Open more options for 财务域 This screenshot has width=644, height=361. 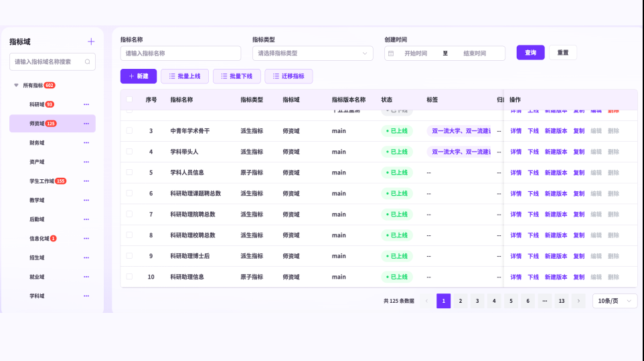[x=86, y=143]
